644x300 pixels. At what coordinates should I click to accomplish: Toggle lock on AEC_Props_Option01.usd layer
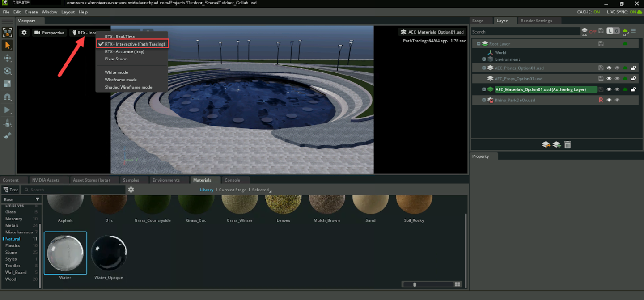pos(633,79)
